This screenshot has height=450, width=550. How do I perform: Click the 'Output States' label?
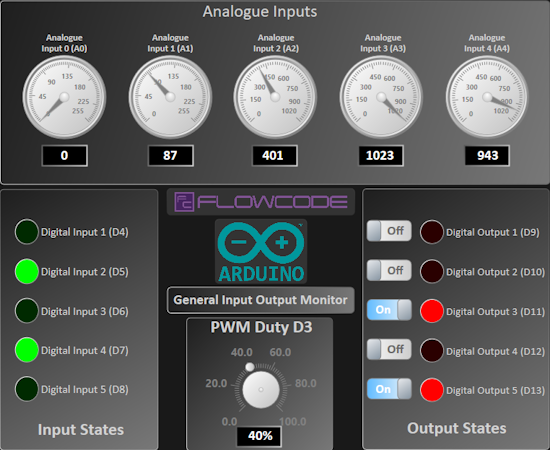point(457,429)
